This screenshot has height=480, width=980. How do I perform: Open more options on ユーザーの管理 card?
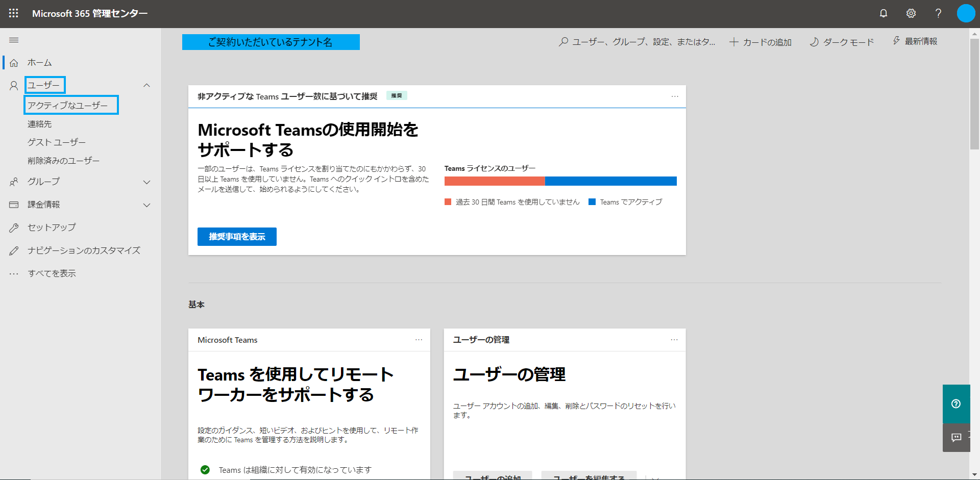tap(674, 340)
